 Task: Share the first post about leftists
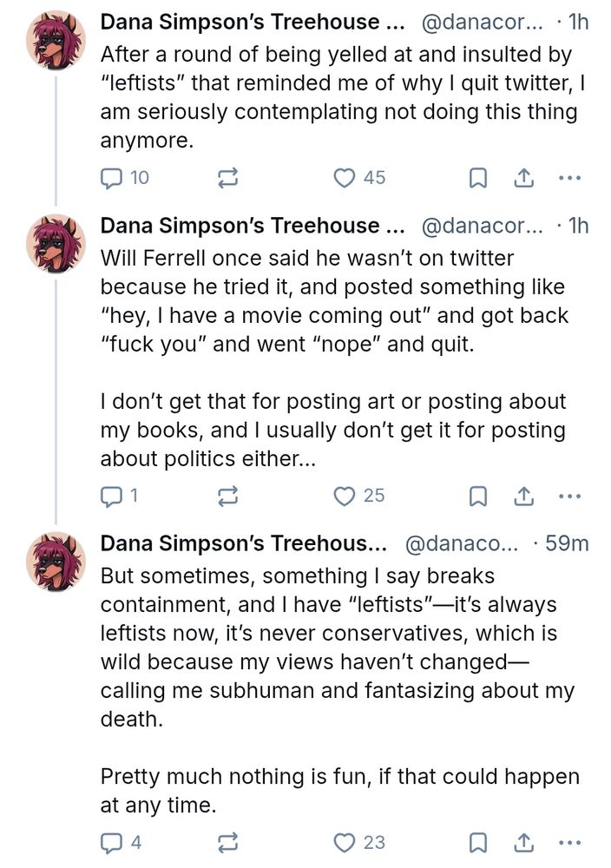pos(523,178)
